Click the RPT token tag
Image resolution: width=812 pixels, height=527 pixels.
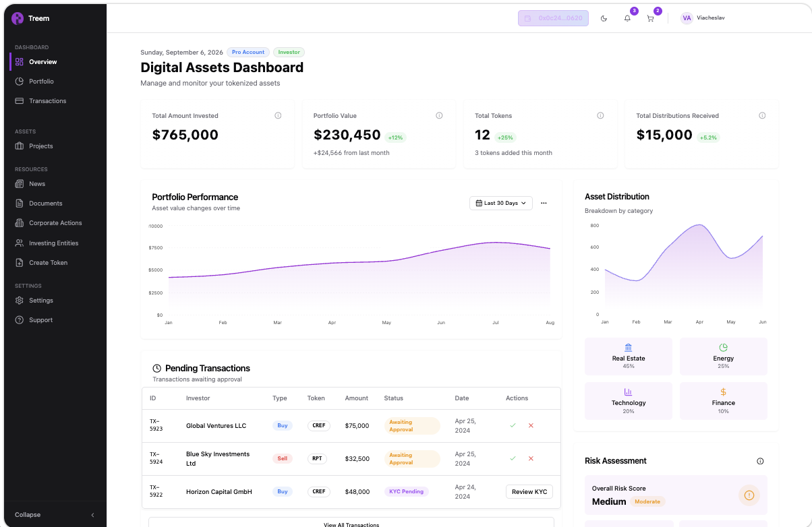coord(316,458)
